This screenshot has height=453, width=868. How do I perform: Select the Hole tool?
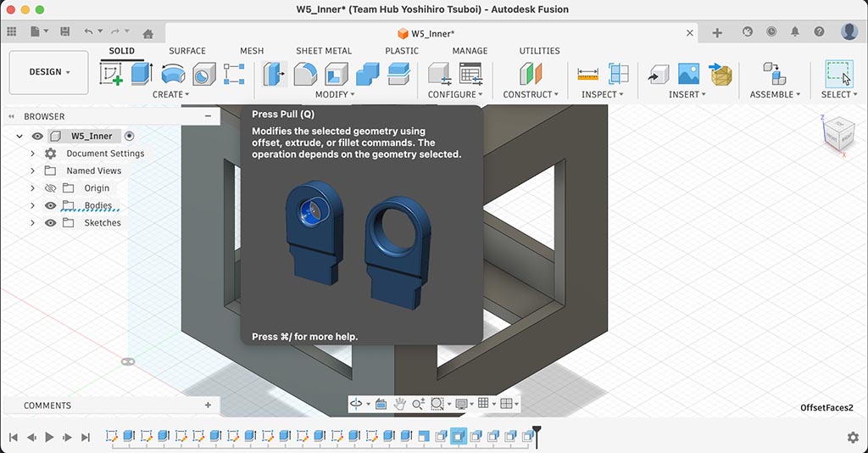coord(203,74)
